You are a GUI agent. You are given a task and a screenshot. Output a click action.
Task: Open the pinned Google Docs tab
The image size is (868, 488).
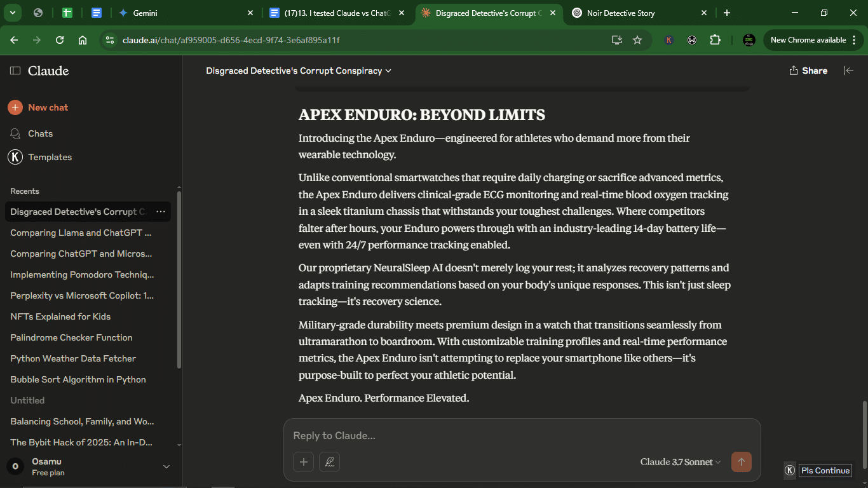[97, 13]
